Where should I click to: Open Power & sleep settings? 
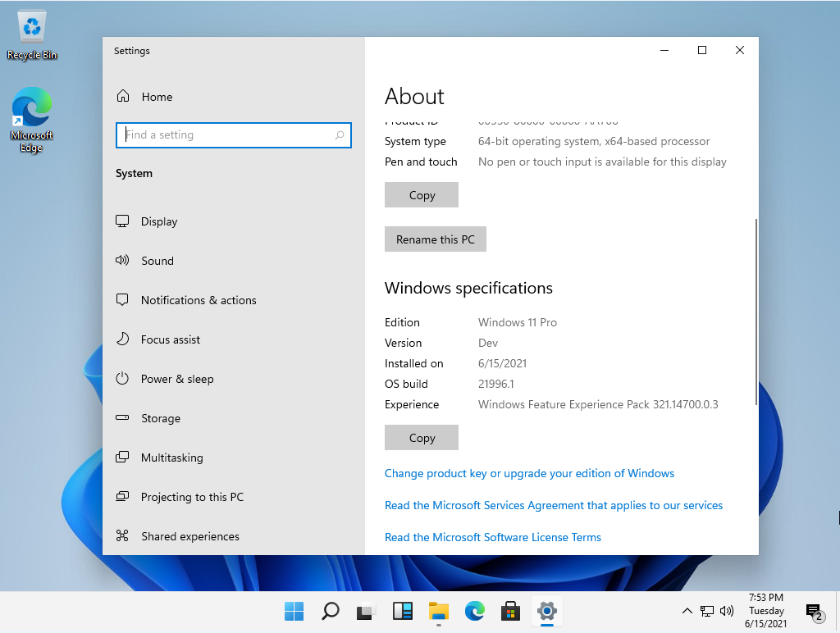pyautogui.click(x=177, y=379)
